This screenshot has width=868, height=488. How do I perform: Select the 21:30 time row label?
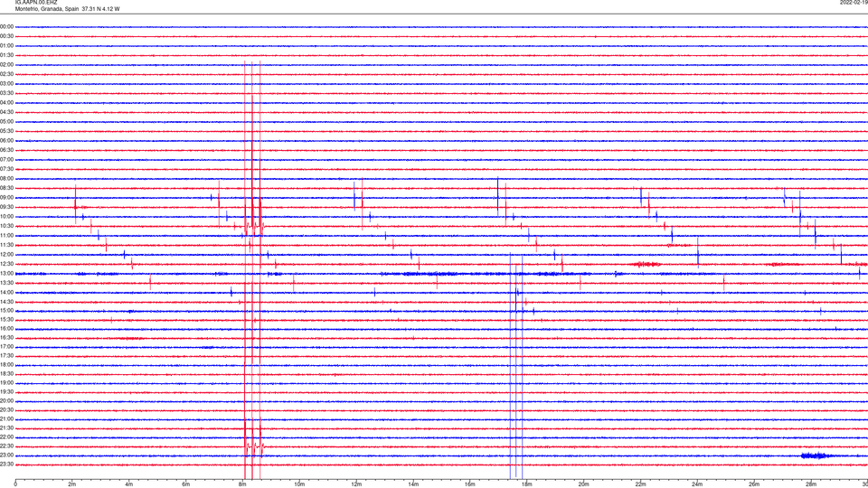(6, 427)
